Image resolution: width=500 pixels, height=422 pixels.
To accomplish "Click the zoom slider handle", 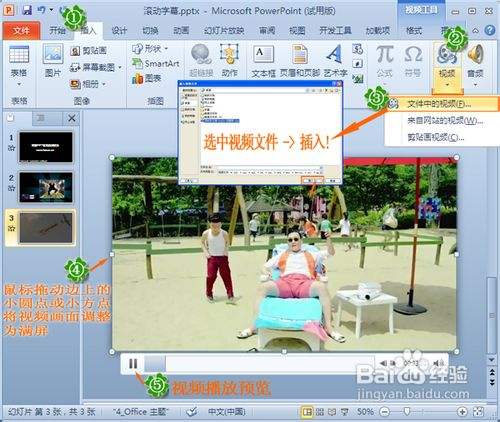I will pos(407,412).
